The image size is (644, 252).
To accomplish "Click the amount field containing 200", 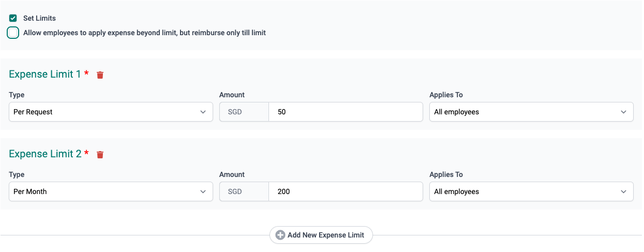I will point(345,191).
